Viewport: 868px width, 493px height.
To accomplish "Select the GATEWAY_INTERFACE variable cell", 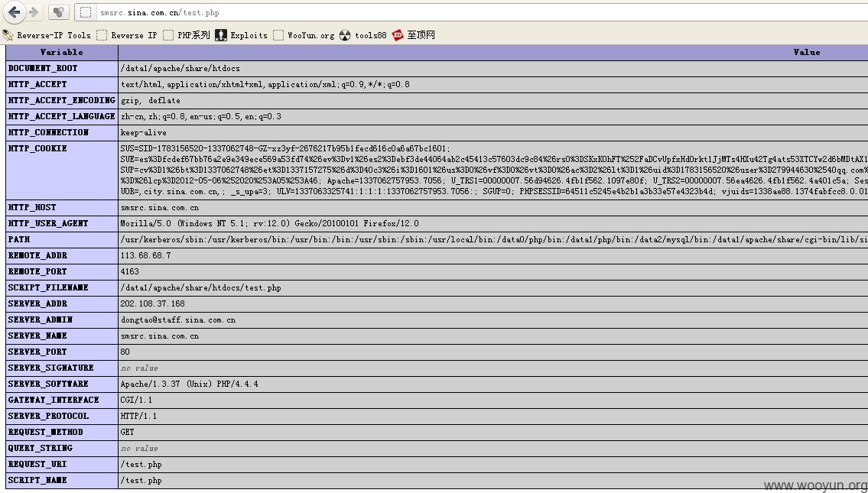I will click(62, 401).
